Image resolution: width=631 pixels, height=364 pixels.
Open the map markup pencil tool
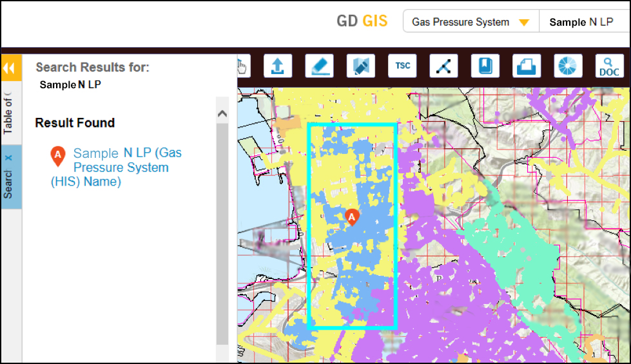[360, 66]
